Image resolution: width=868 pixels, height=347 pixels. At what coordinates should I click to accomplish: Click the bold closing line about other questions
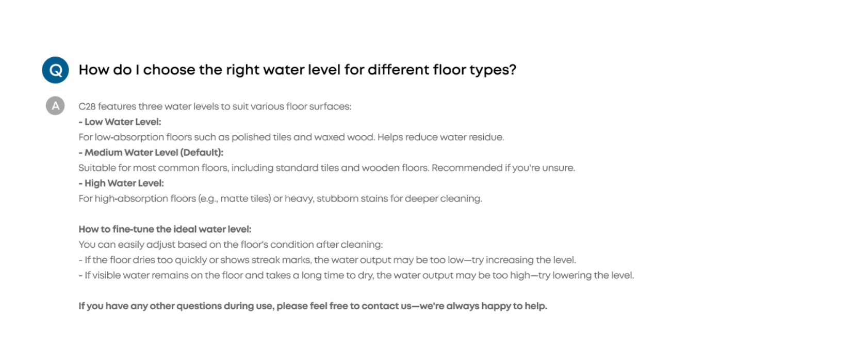tap(313, 306)
